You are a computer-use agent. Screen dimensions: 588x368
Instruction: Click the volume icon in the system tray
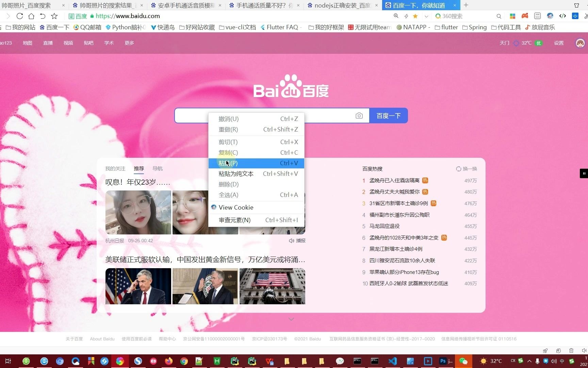[x=554, y=361]
